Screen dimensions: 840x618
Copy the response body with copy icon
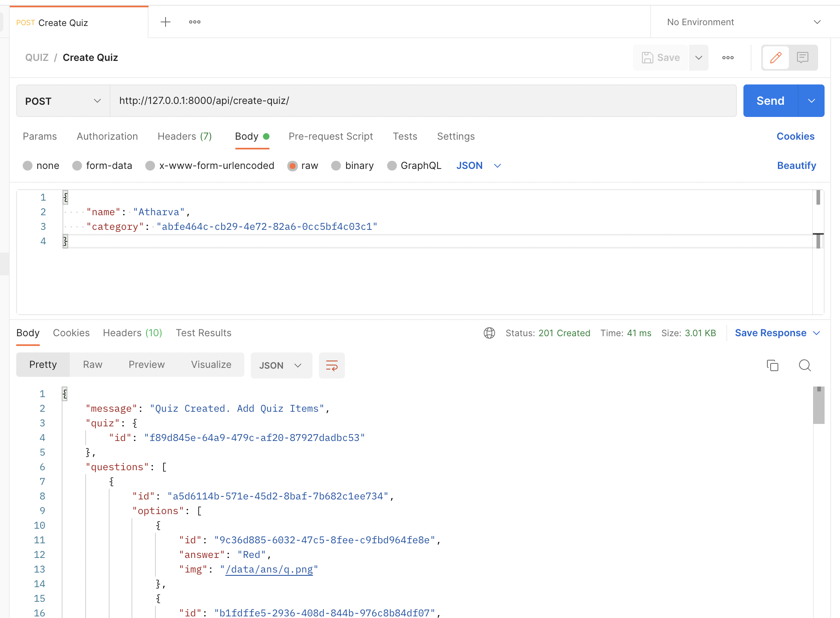coord(772,365)
